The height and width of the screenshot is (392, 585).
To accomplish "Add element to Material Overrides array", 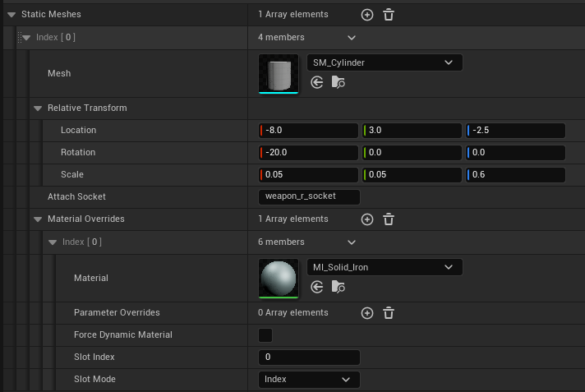I will [367, 219].
